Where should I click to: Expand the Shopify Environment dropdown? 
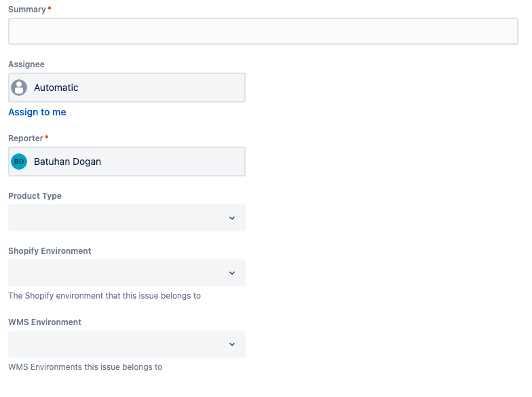(119, 273)
